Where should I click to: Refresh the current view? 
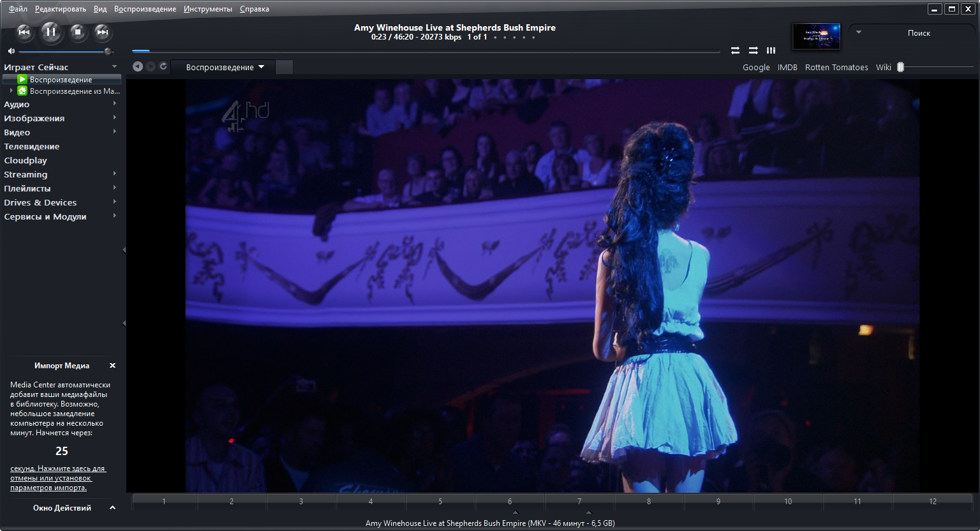(x=163, y=66)
